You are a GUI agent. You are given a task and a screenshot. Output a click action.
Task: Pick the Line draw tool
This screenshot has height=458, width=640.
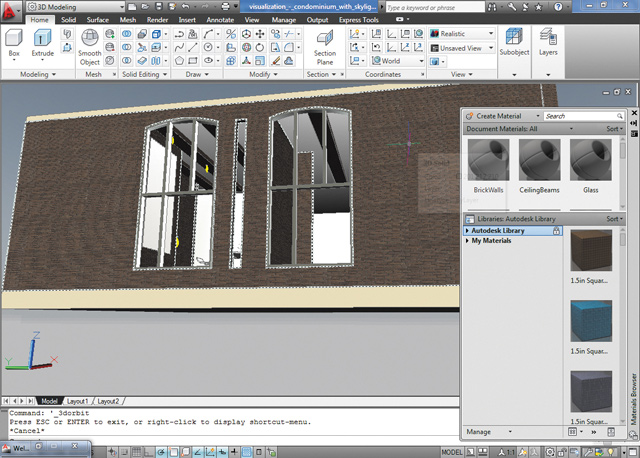coord(193,47)
